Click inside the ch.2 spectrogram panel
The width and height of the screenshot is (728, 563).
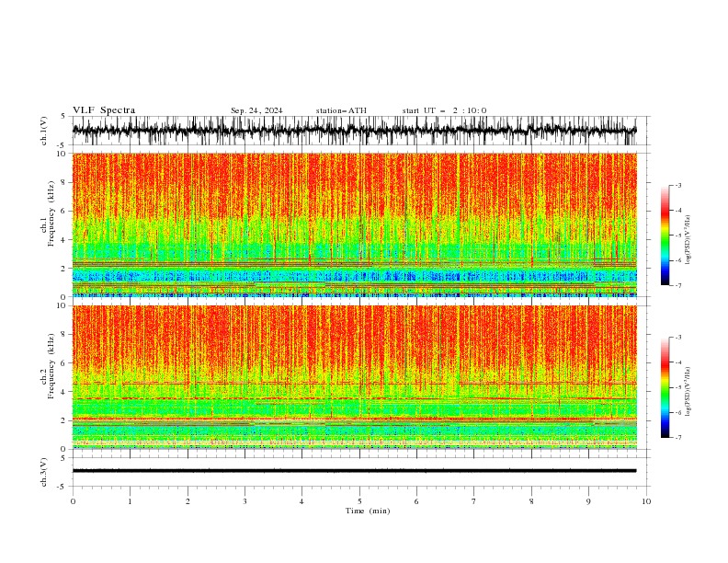click(x=355, y=377)
